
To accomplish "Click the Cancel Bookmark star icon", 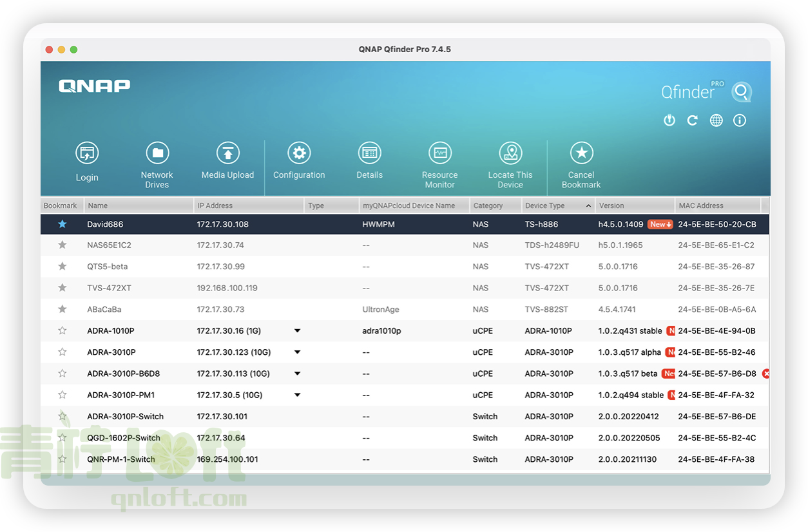I will click(581, 153).
